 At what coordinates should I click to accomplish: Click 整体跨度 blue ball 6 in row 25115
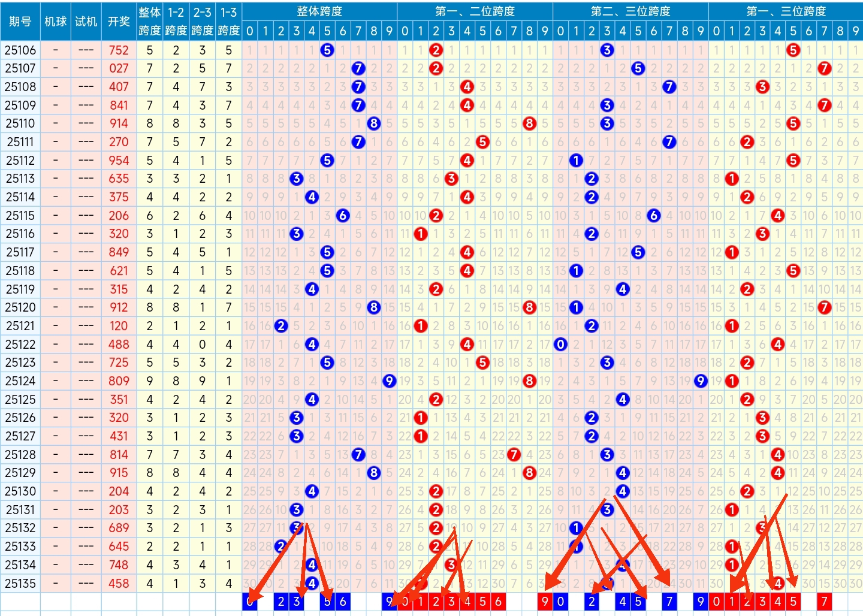click(x=343, y=216)
